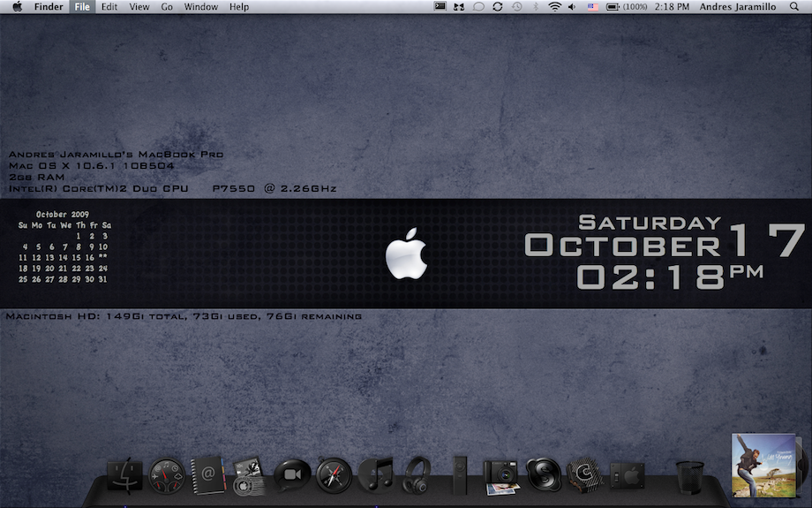
Task: Click date 1 in the desktop calendar
Action: click(x=79, y=236)
